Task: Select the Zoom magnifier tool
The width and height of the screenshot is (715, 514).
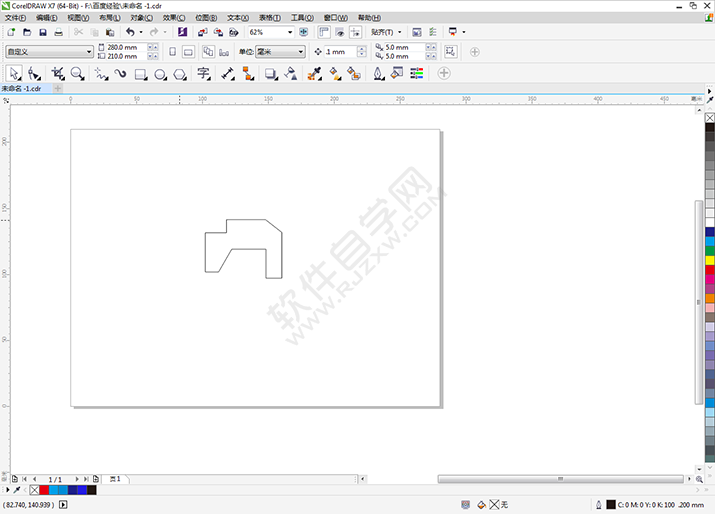Action: click(77, 73)
